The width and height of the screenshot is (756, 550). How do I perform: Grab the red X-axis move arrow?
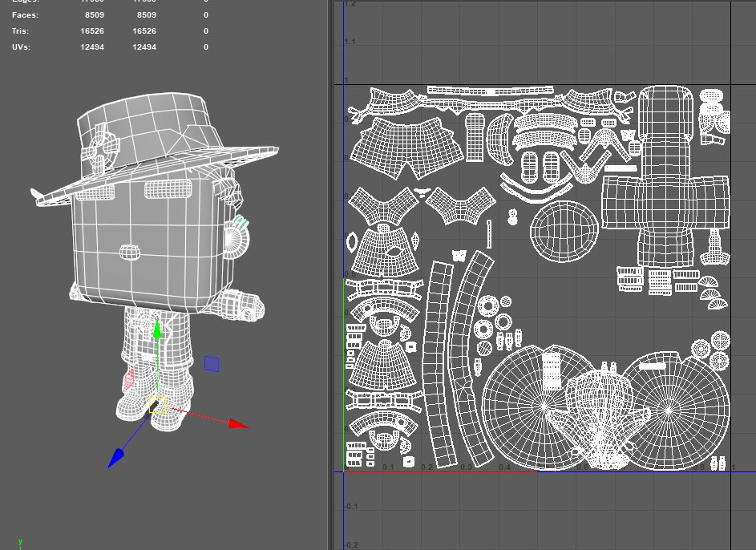point(238,423)
